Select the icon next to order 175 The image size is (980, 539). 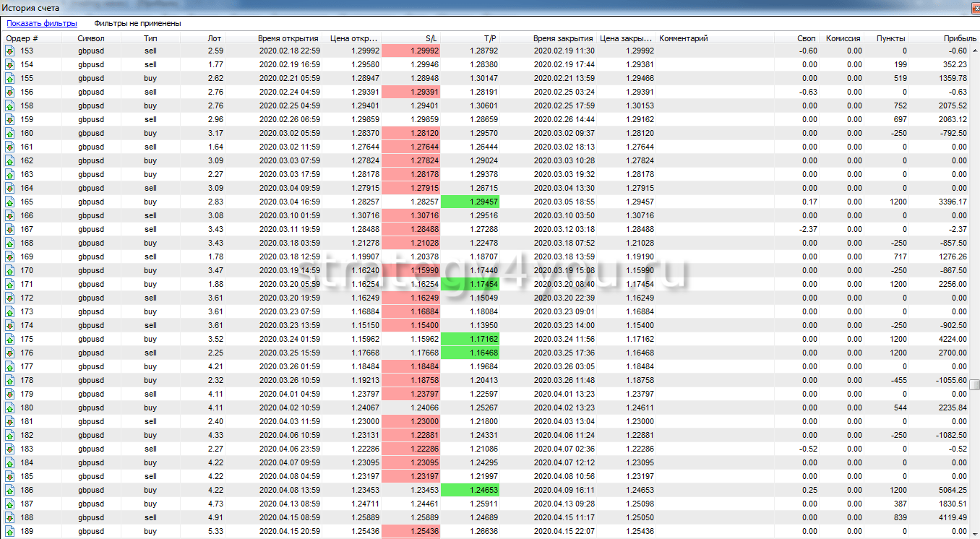(x=10, y=339)
